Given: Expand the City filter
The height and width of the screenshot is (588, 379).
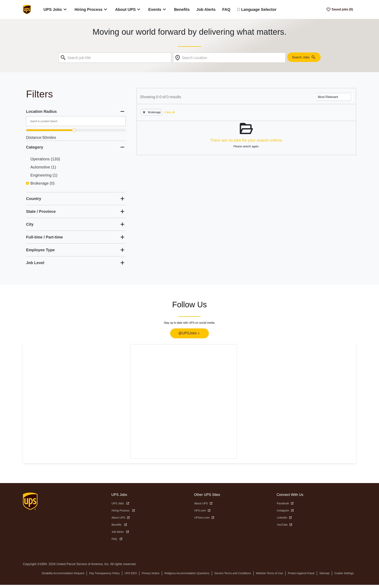Looking at the screenshot, I should [x=122, y=224].
